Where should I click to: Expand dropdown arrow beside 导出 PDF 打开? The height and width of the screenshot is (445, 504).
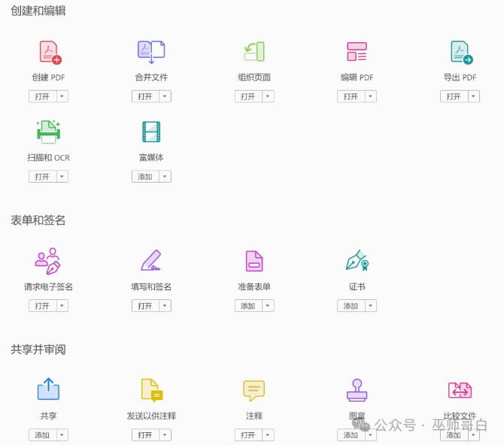(474, 96)
